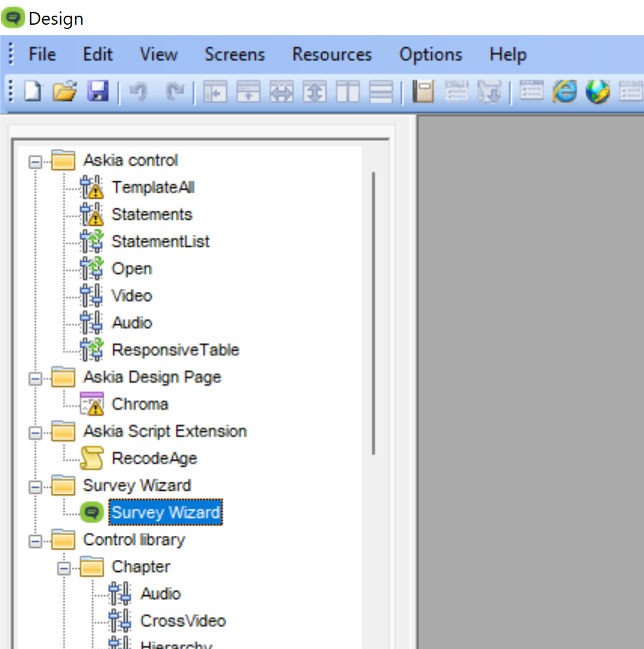The width and height of the screenshot is (644, 649).
Task: Select the CrossVideo tree item
Action: (183, 621)
